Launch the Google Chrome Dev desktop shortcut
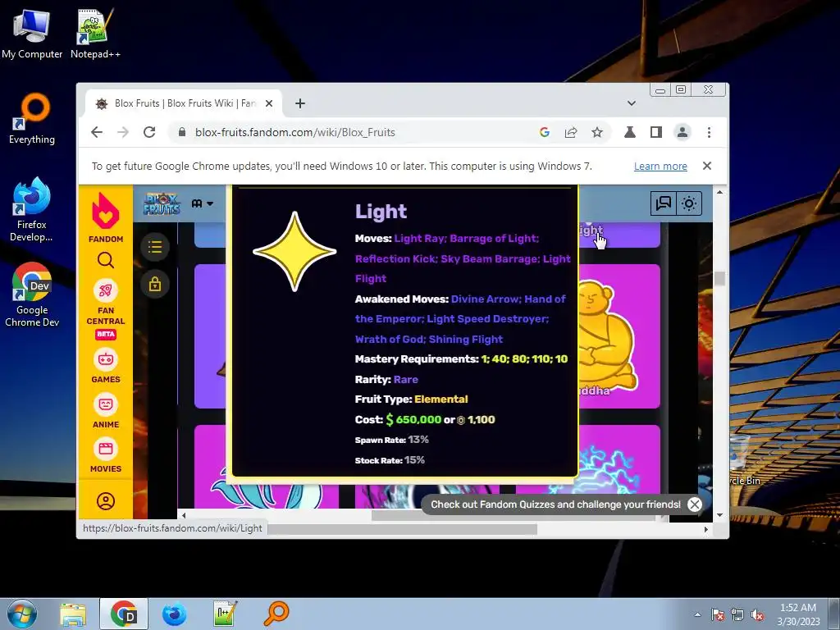Screen dimensions: 840x630 coord(32,294)
